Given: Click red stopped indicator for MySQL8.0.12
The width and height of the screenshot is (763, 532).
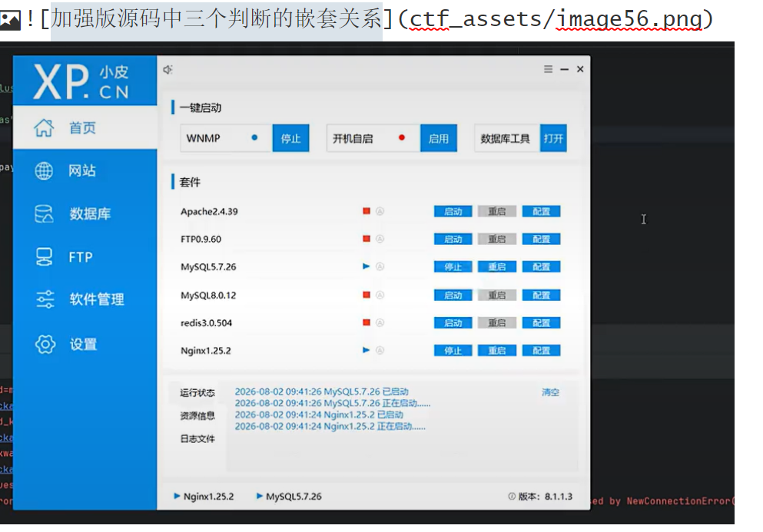Looking at the screenshot, I should pos(367,295).
